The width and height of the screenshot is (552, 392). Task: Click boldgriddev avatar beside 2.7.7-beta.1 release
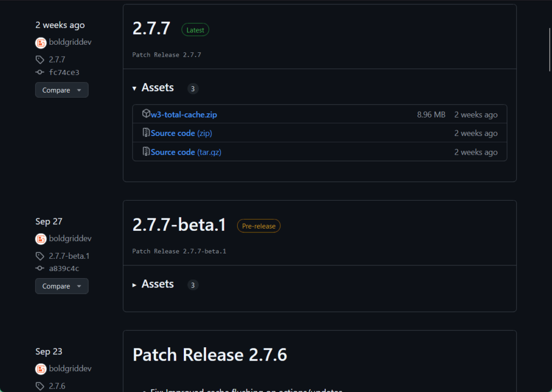41,239
